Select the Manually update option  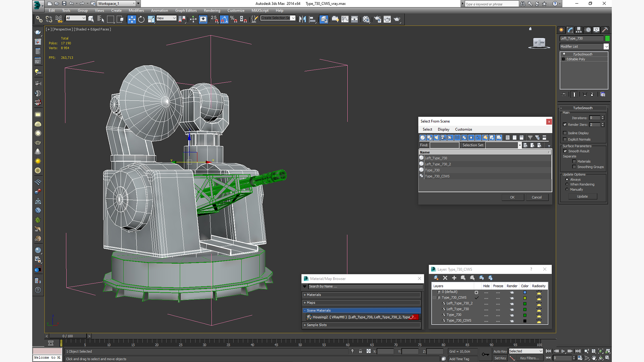(x=567, y=189)
